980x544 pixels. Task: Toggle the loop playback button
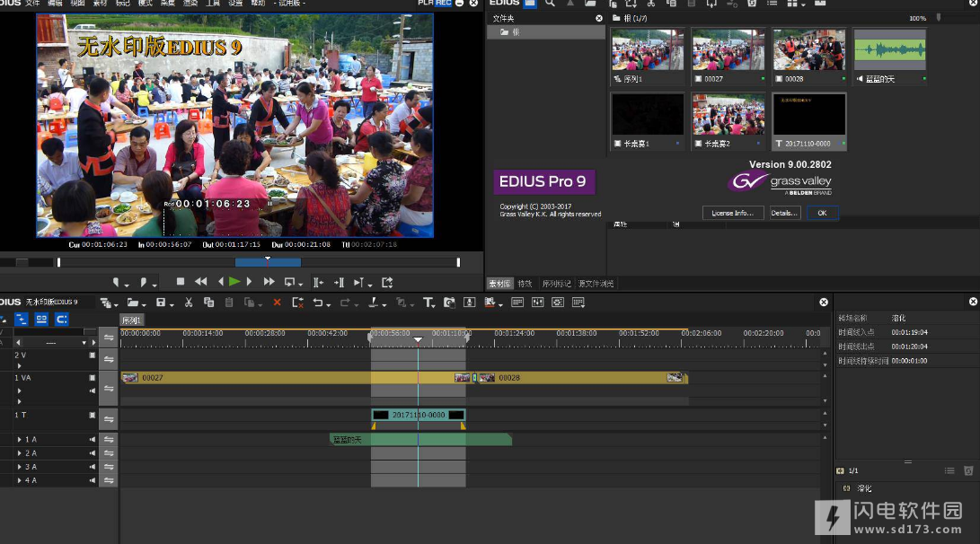tap(289, 282)
